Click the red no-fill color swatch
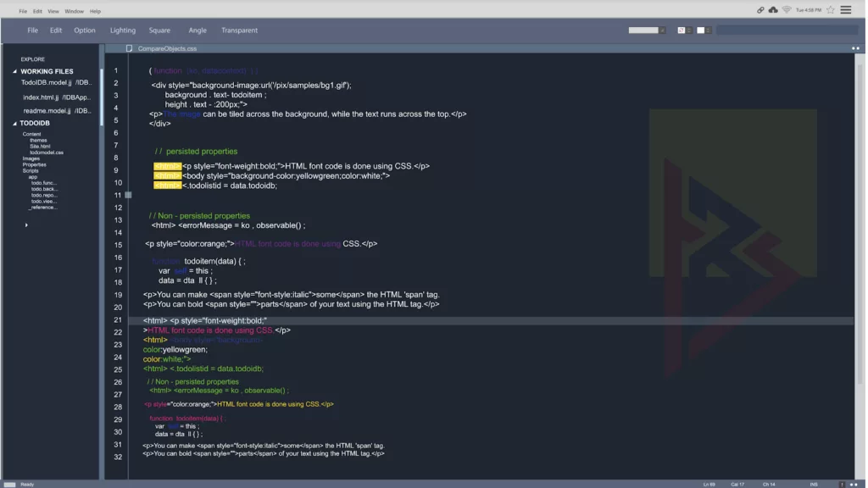Screen dimensions: 868x488 tap(682, 30)
